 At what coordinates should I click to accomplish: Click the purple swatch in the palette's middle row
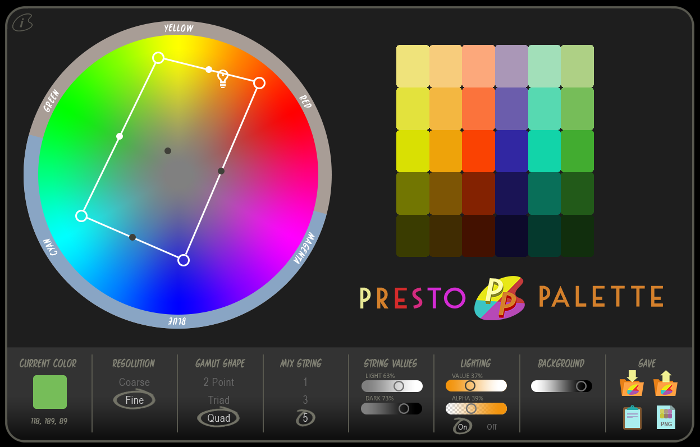point(511,150)
